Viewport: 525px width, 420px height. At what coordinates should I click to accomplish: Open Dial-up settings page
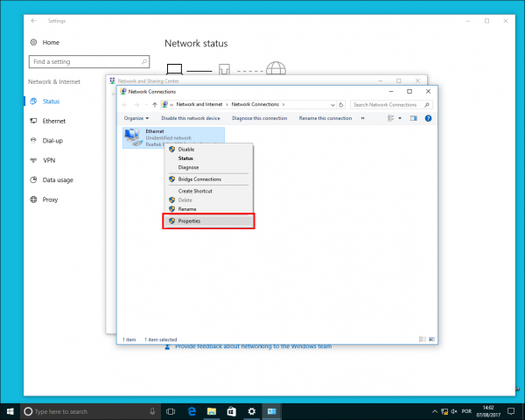(52, 141)
